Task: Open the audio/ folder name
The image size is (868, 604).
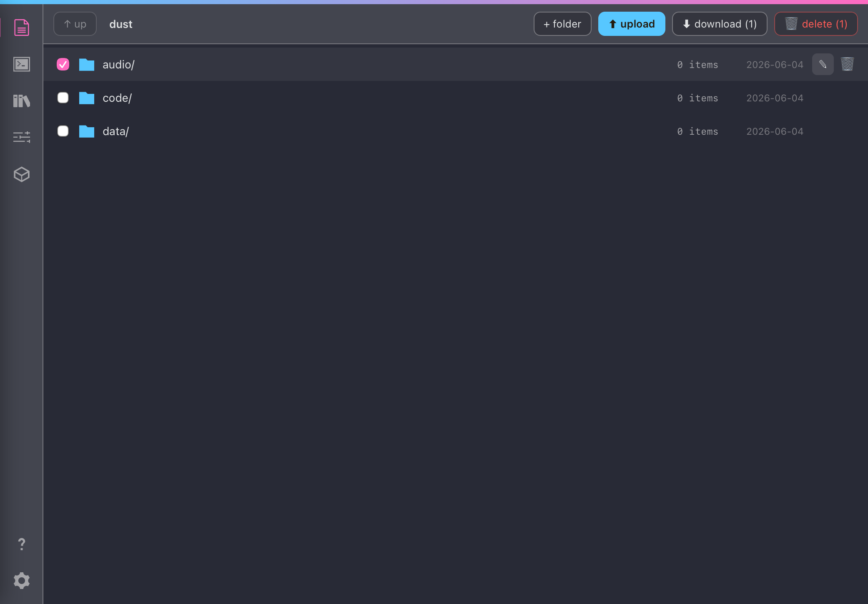Action: [118, 65]
